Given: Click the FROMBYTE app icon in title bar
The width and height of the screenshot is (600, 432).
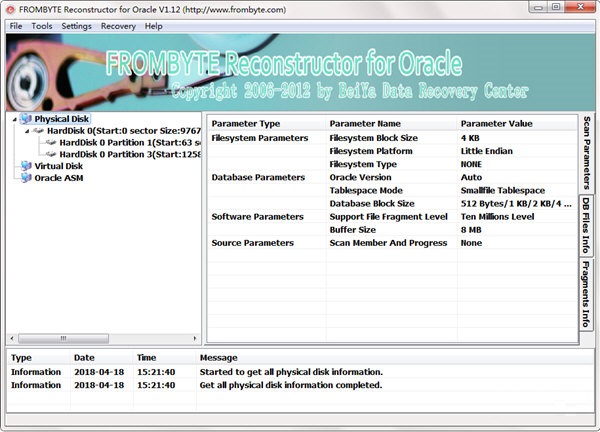Looking at the screenshot, I should click(x=11, y=10).
